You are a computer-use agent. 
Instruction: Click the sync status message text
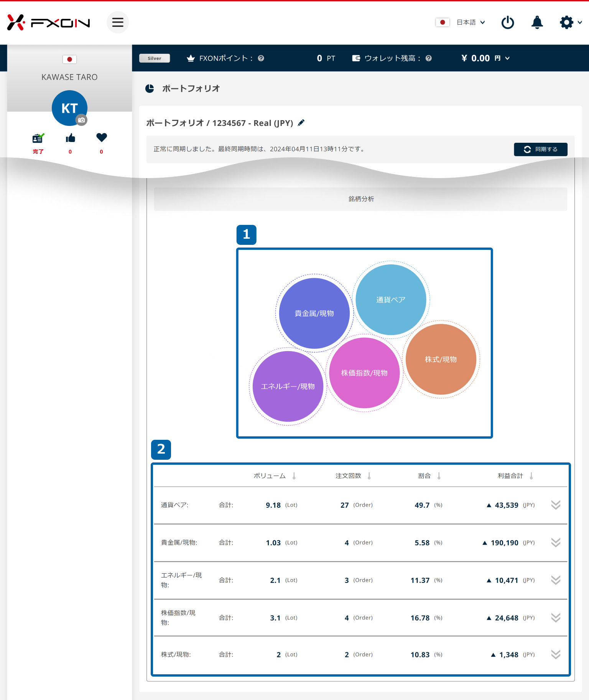259,149
